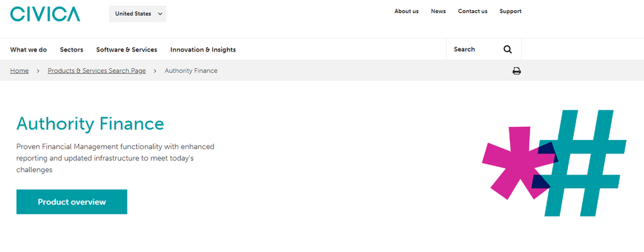Click the magnifying glass search icon
Viewport: 644px width, 252px height.
[507, 50]
